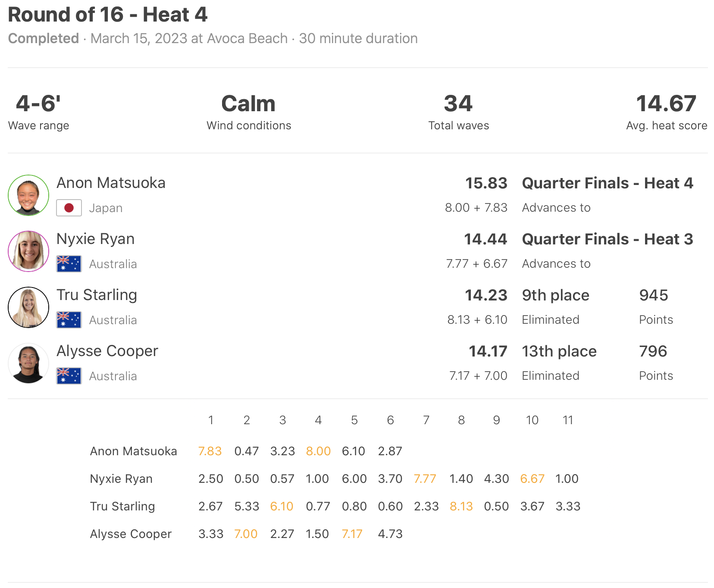Click Nyxie Ryan's highlighted 7.77 wave score
The height and width of the screenshot is (588, 714).
[425, 479]
